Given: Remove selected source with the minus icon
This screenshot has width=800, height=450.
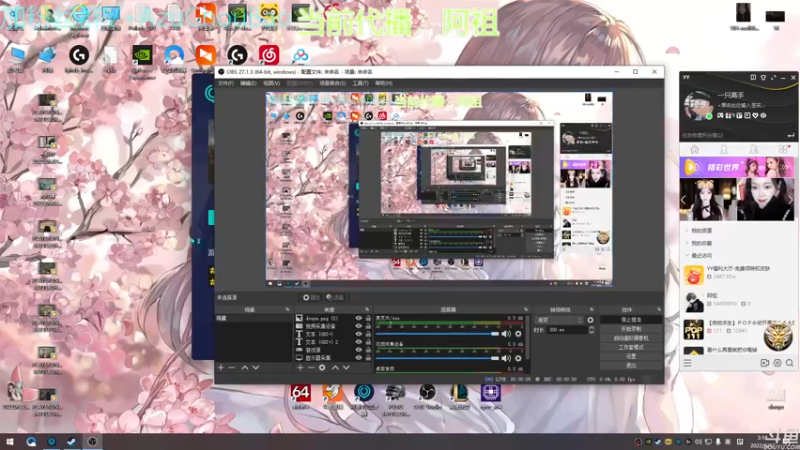Looking at the screenshot, I should pos(311,367).
